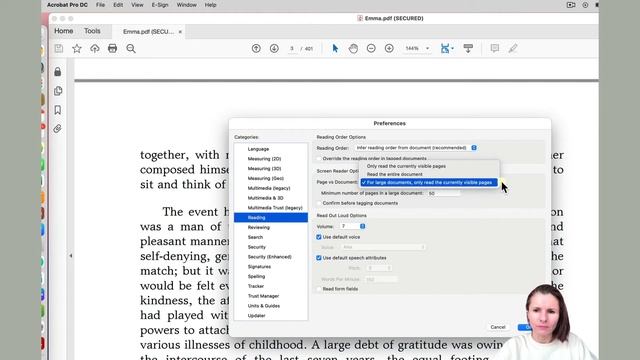Open Print with printer icon
The height and width of the screenshot is (360, 640).
[112, 49]
